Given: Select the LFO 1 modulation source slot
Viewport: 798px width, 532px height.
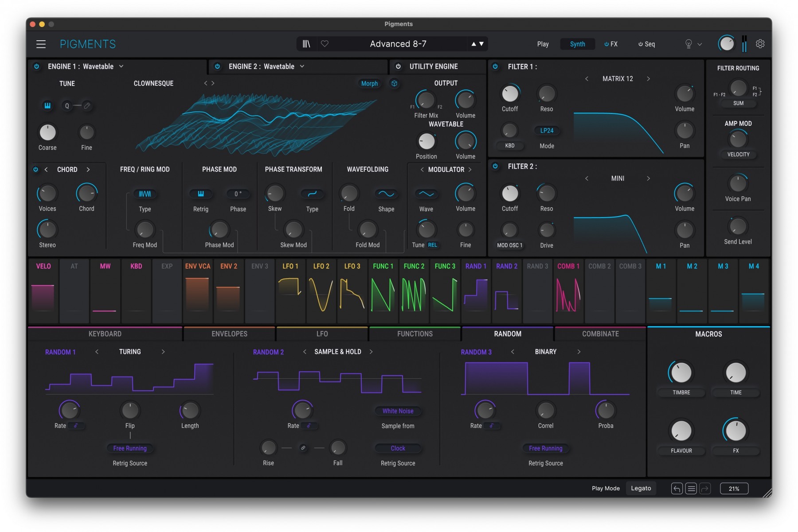Looking at the screenshot, I should pyautogui.click(x=290, y=291).
